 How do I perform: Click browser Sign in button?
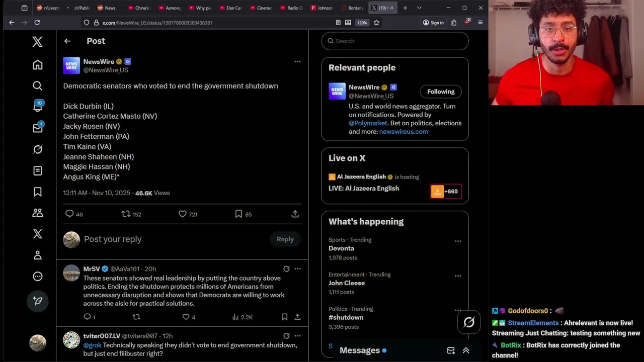(433, 23)
